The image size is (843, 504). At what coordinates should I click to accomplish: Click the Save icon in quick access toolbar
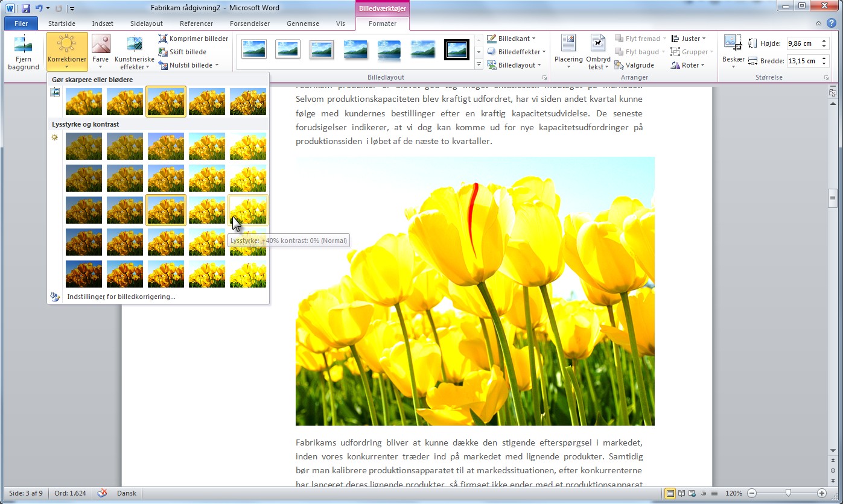(26, 8)
